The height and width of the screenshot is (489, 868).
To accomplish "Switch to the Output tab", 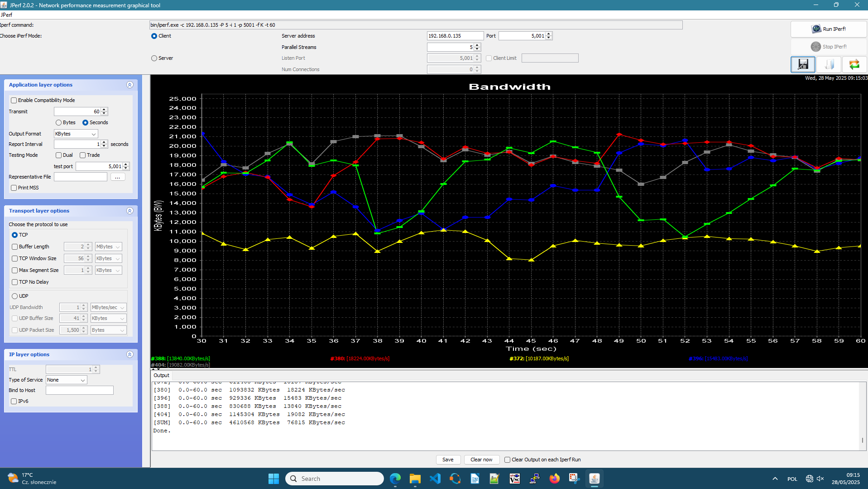I will [161, 375].
